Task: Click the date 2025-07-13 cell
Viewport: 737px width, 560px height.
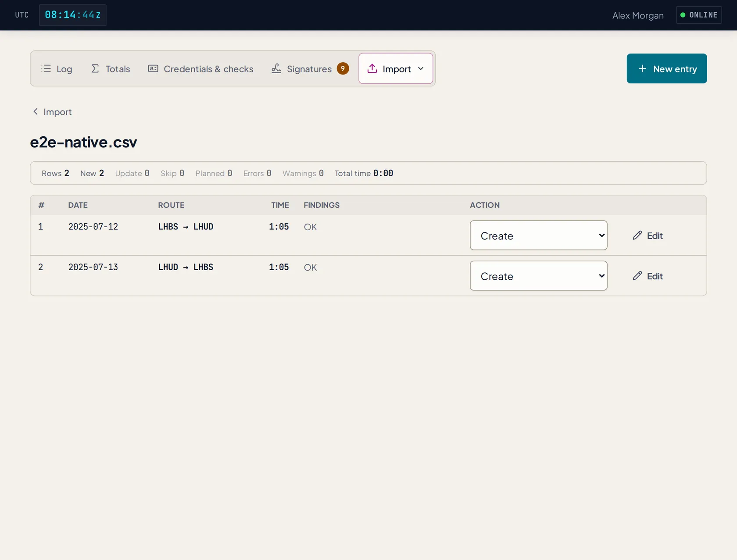Action: click(x=93, y=267)
